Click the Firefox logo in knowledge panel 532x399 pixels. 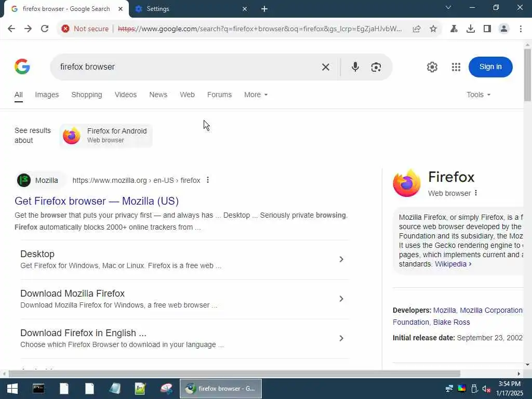coord(407,183)
